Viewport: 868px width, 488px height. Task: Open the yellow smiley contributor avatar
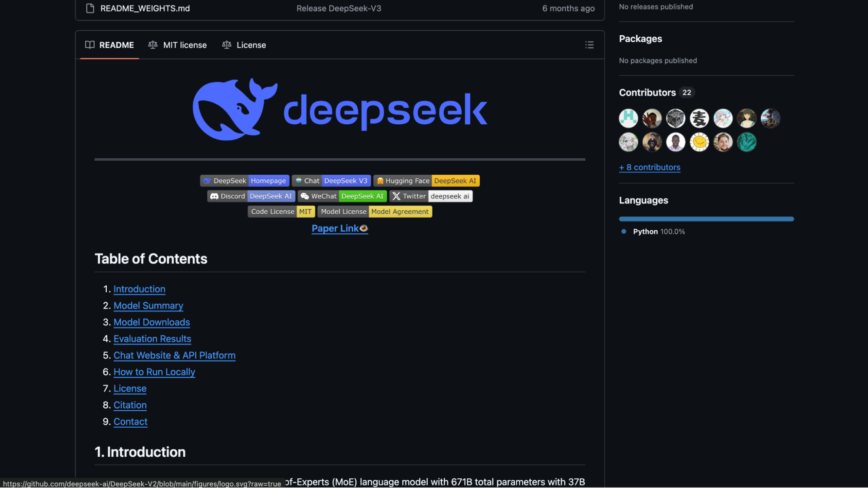tap(700, 142)
